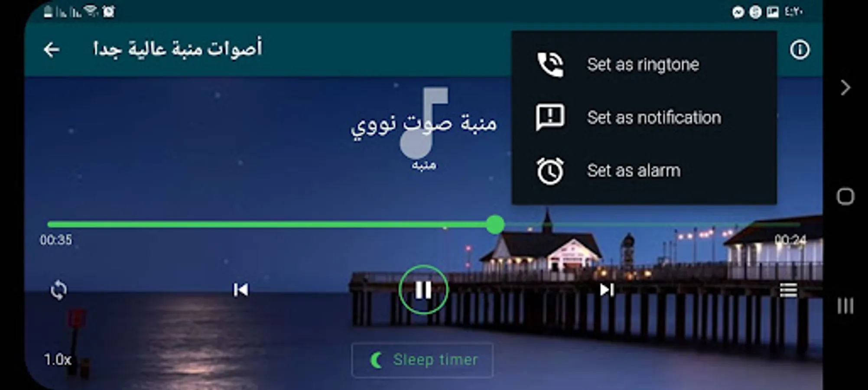Click the green seek bar handle
This screenshot has height=390, width=868.
point(495,224)
